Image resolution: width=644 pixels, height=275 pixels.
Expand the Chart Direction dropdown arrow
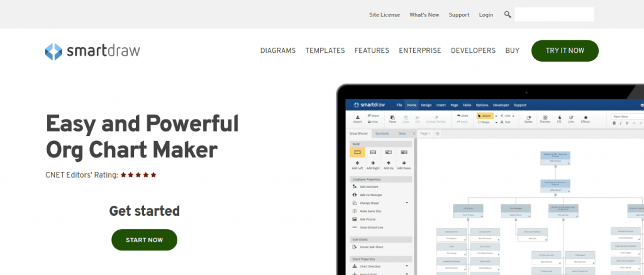tap(407, 266)
